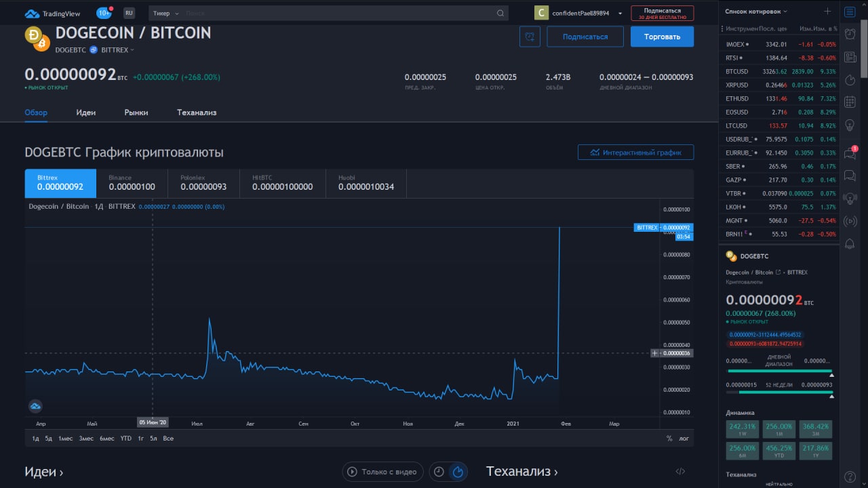Open the RU language selector
This screenshot has width=868, height=488.
point(129,13)
